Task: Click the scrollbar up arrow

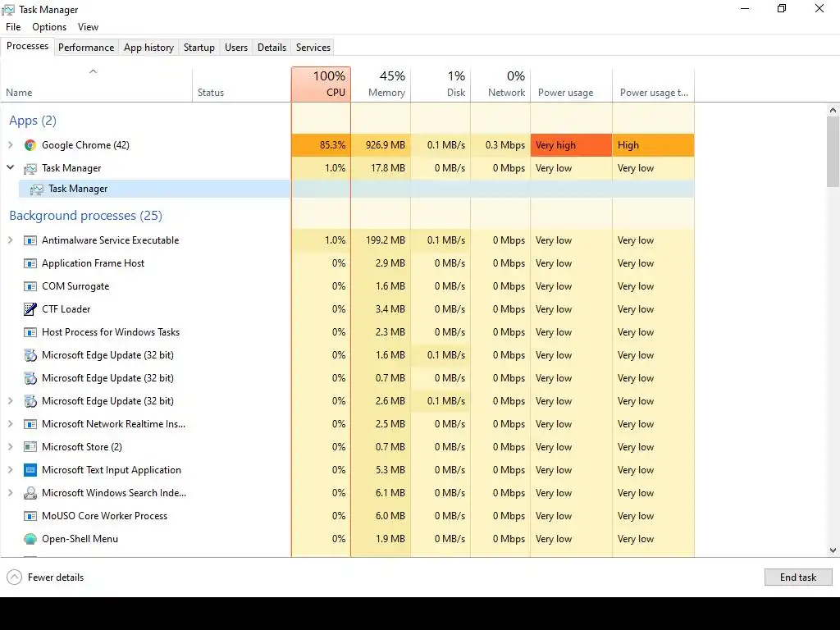Action: pyautogui.click(x=833, y=110)
